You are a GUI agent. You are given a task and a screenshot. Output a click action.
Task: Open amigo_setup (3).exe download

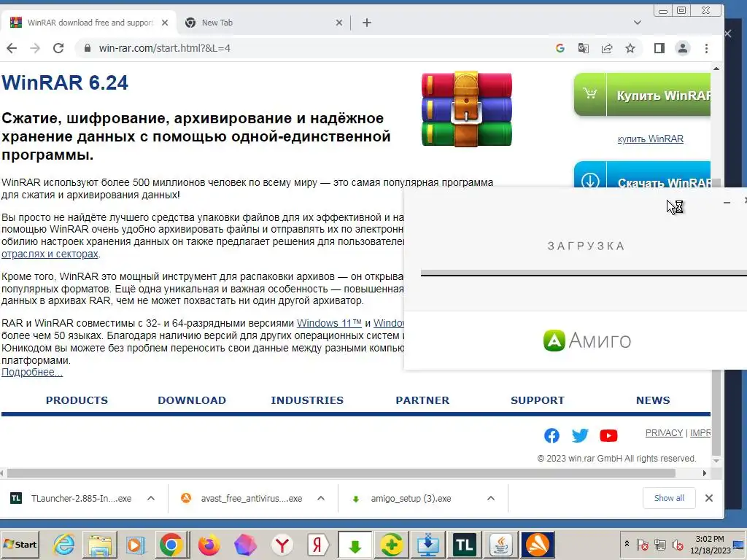[403, 498]
